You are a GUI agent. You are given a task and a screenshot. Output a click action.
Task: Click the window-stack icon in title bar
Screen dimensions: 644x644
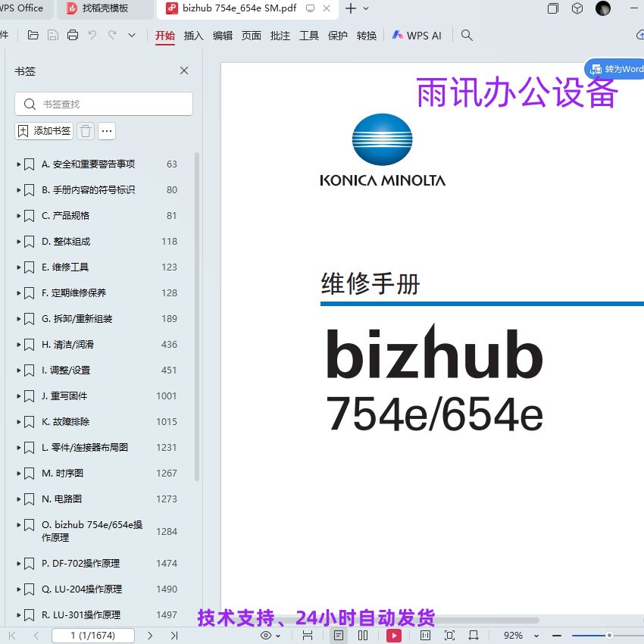[x=553, y=8]
